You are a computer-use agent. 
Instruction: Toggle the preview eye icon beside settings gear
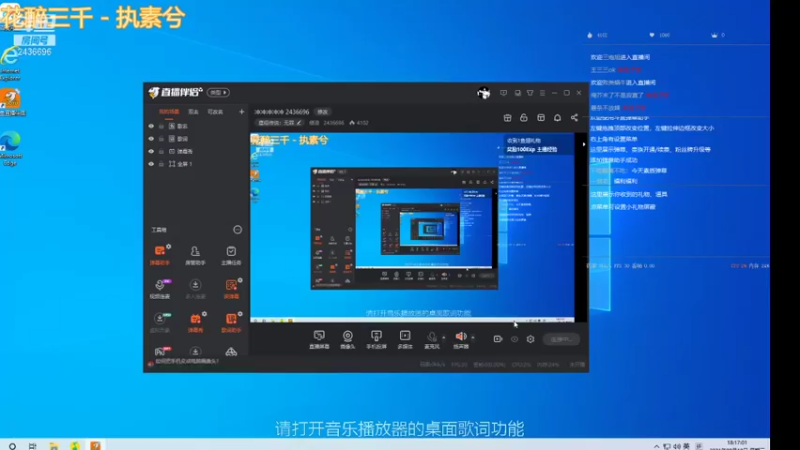coord(514,339)
